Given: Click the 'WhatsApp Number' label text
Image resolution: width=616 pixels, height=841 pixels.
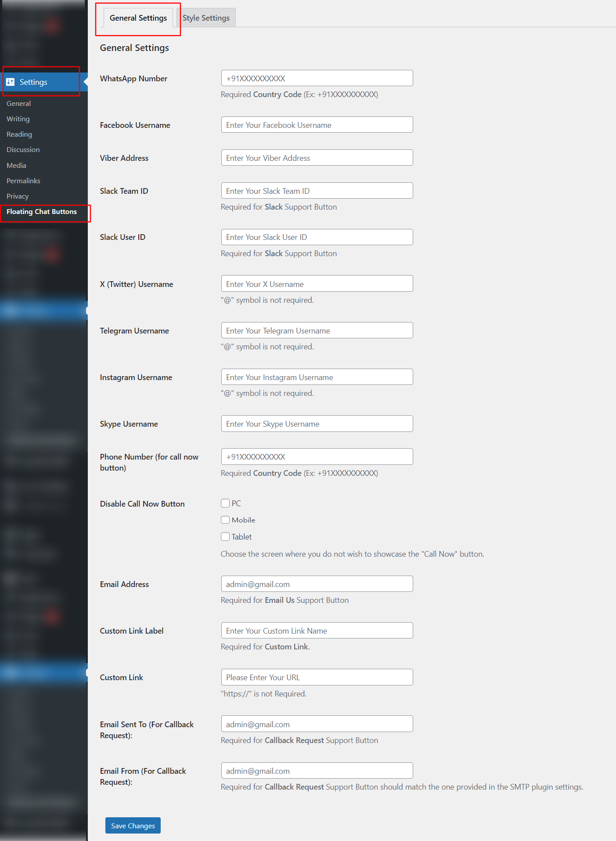Looking at the screenshot, I should coord(133,79).
